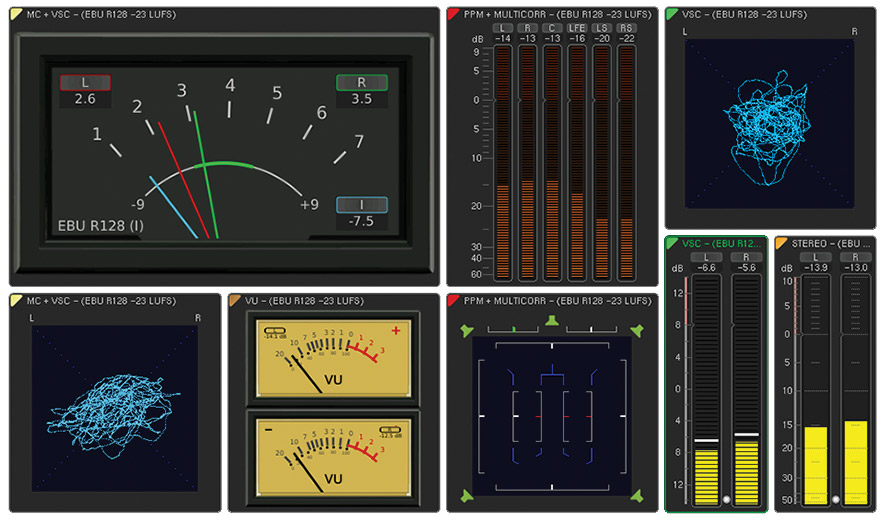Click the red plus sign on upper VU meter
The width and height of the screenshot is (886, 520).
(x=396, y=330)
